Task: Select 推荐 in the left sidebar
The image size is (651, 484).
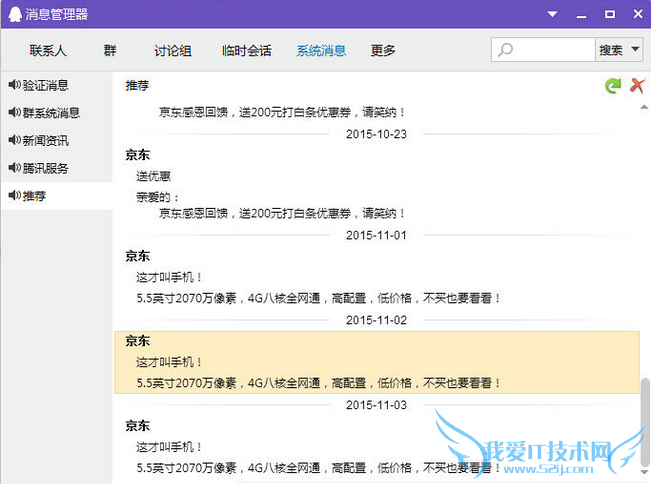Action: (x=34, y=196)
